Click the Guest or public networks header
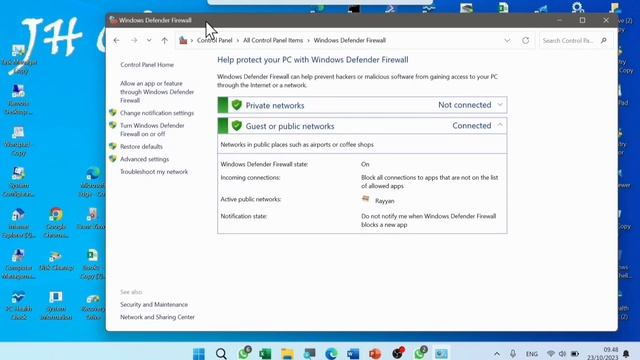Viewport: 640px width, 360px height. 362,126
